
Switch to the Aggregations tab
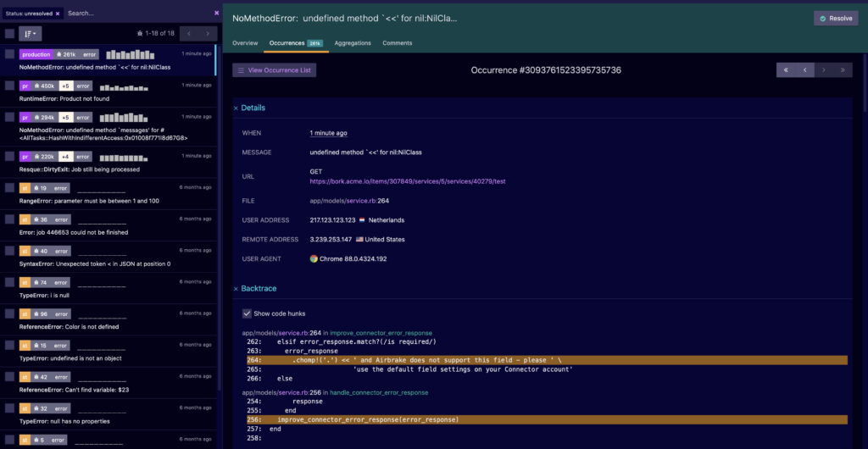click(x=352, y=43)
